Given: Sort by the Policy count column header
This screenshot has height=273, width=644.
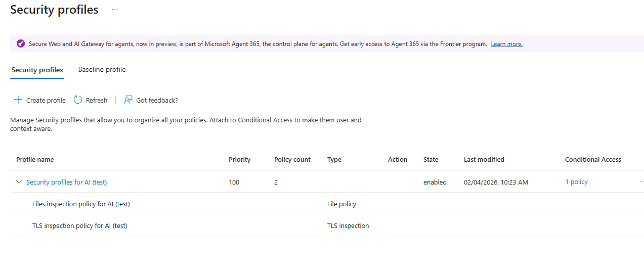Looking at the screenshot, I should coord(292,159).
